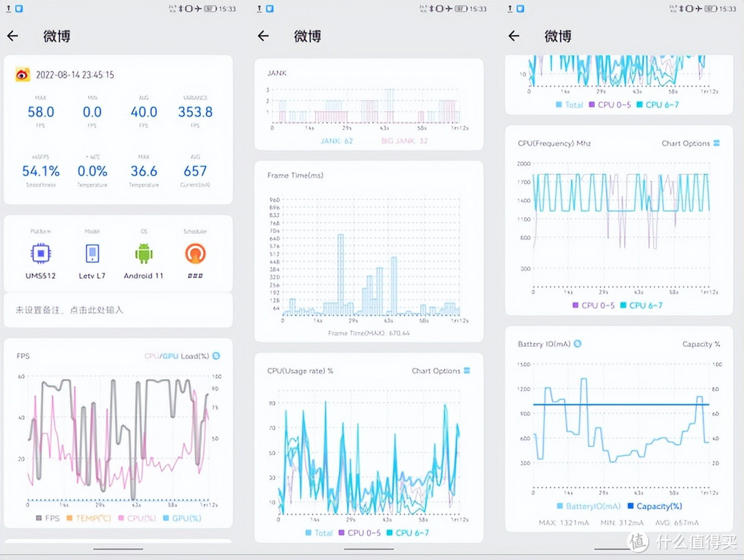The image size is (744, 560).
Task: Tap the 40.0 AVG FPS value
Action: (144, 112)
